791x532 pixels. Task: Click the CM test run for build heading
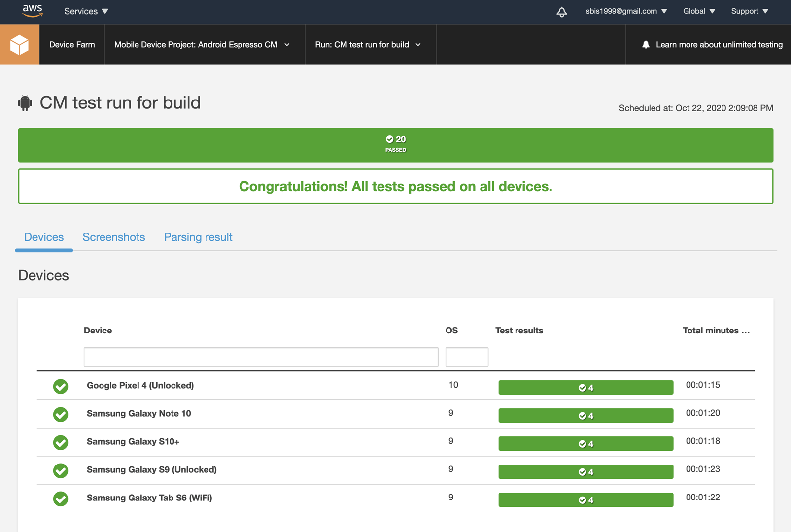120,102
